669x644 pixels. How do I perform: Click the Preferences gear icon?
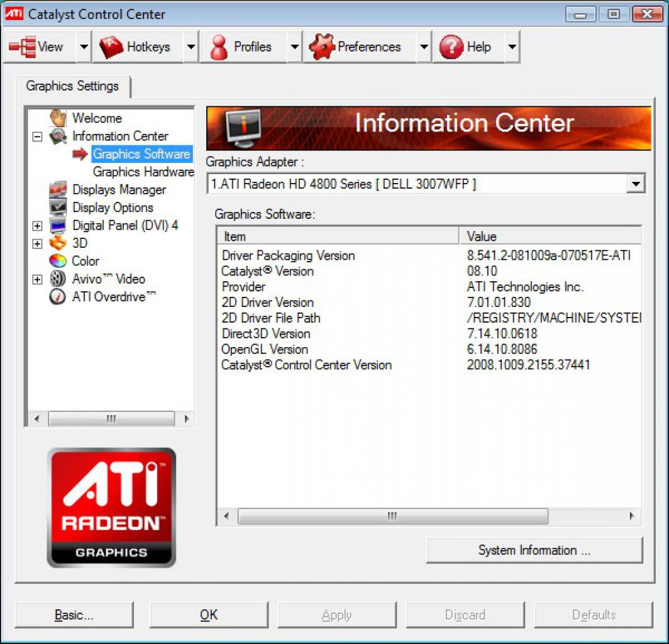click(321, 47)
